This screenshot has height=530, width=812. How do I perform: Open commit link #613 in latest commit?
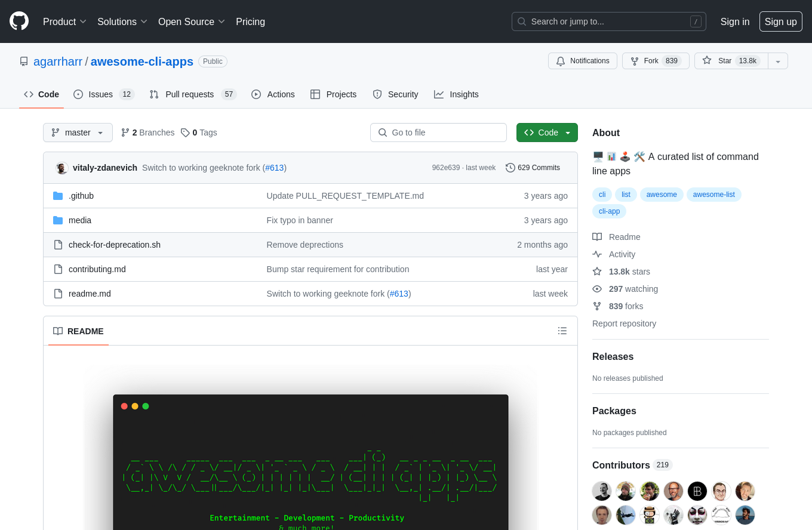click(275, 168)
